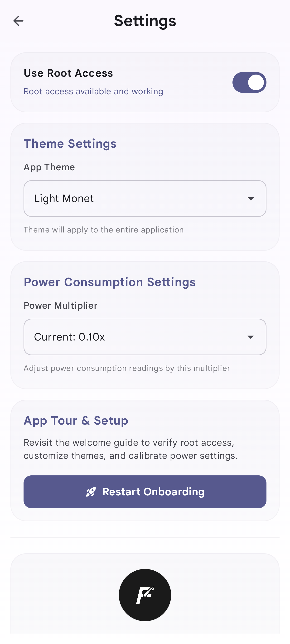The width and height of the screenshot is (290, 644).
Task: Click the App Theme dropdown arrow
Action: point(251,199)
